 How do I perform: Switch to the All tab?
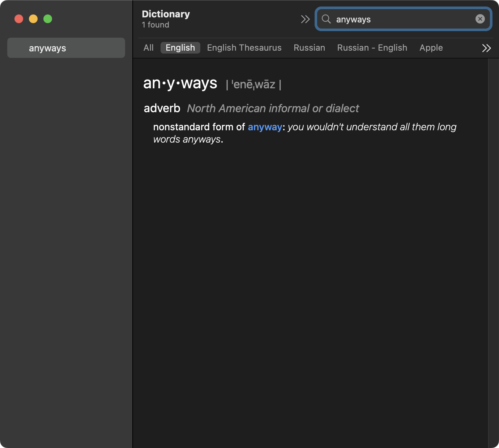coord(148,48)
